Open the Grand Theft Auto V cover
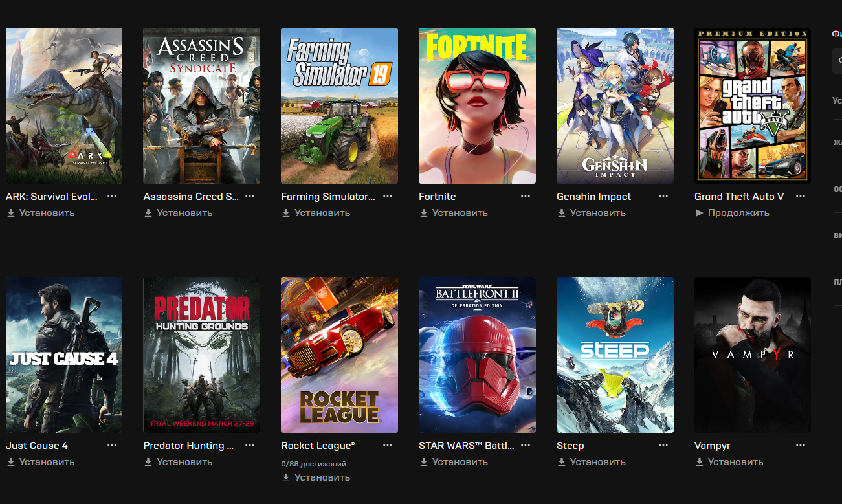This screenshot has height=504, width=842. pos(753,105)
